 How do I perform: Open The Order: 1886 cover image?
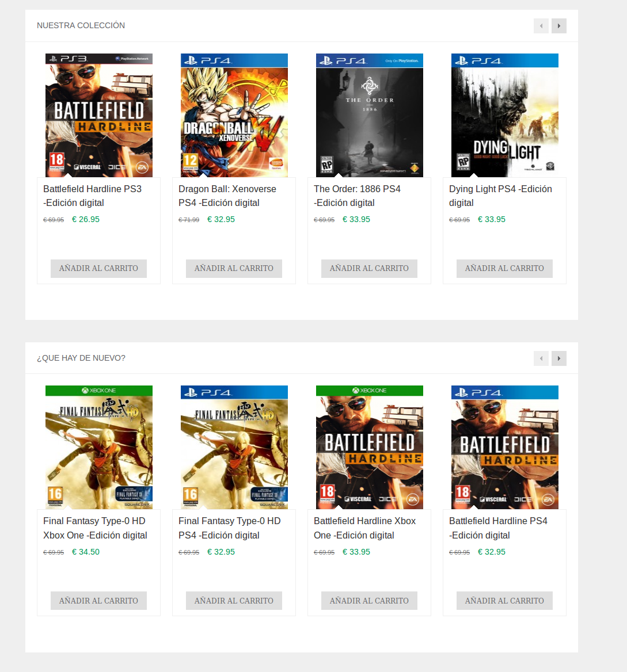tap(369, 115)
